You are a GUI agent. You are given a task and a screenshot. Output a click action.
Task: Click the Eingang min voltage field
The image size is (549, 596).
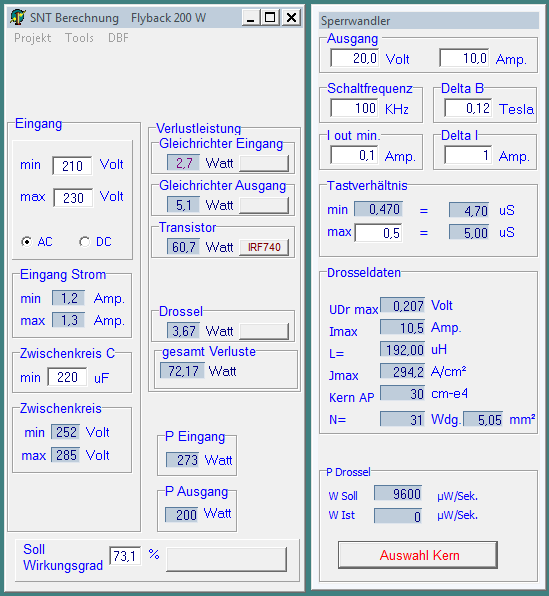coord(72,166)
